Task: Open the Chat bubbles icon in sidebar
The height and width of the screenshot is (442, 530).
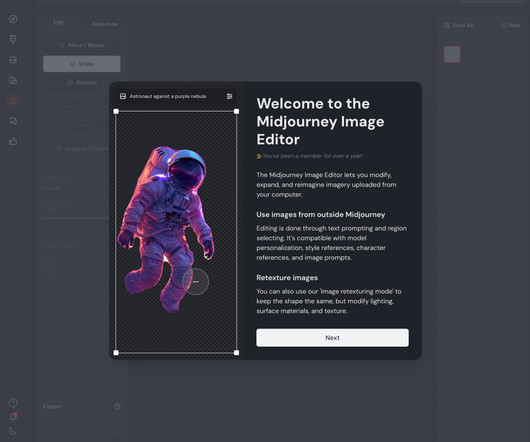Action: click(x=13, y=121)
